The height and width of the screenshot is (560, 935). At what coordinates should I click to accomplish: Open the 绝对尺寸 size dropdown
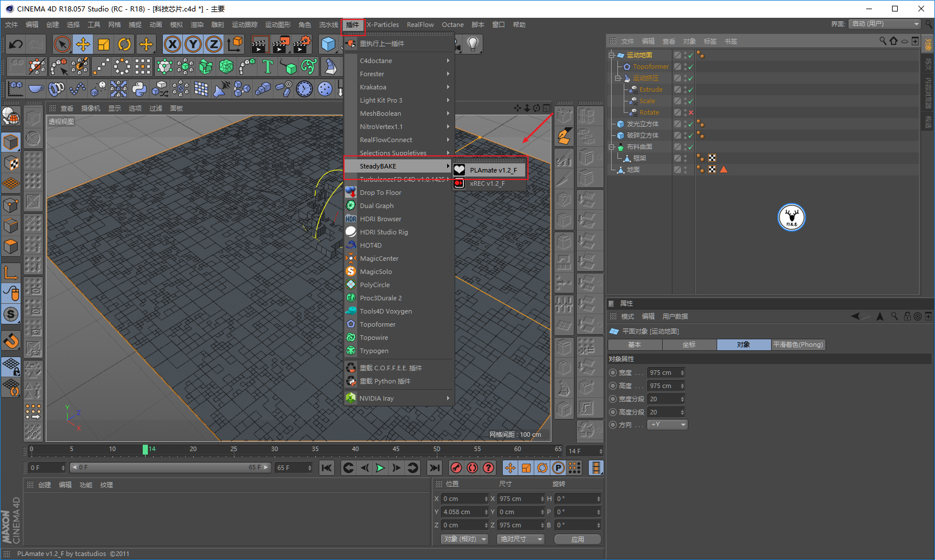point(521,539)
